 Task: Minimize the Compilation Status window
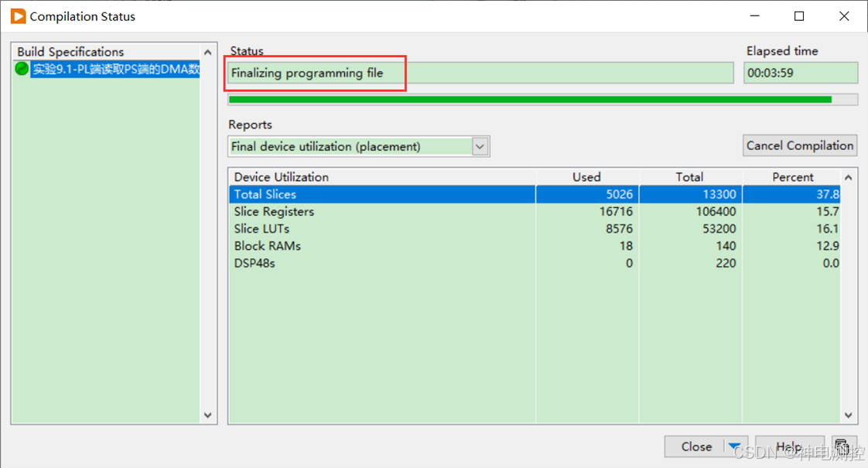[754, 16]
